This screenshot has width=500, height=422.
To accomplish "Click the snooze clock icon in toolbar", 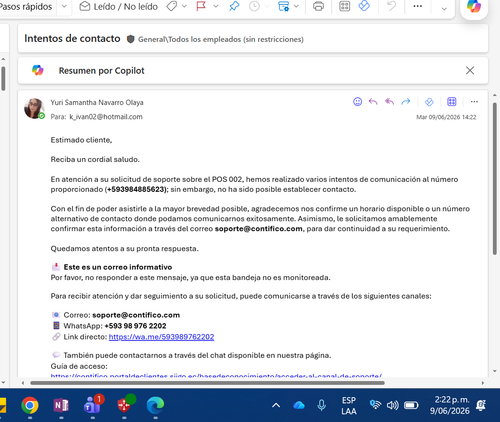I will coord(254,6).
